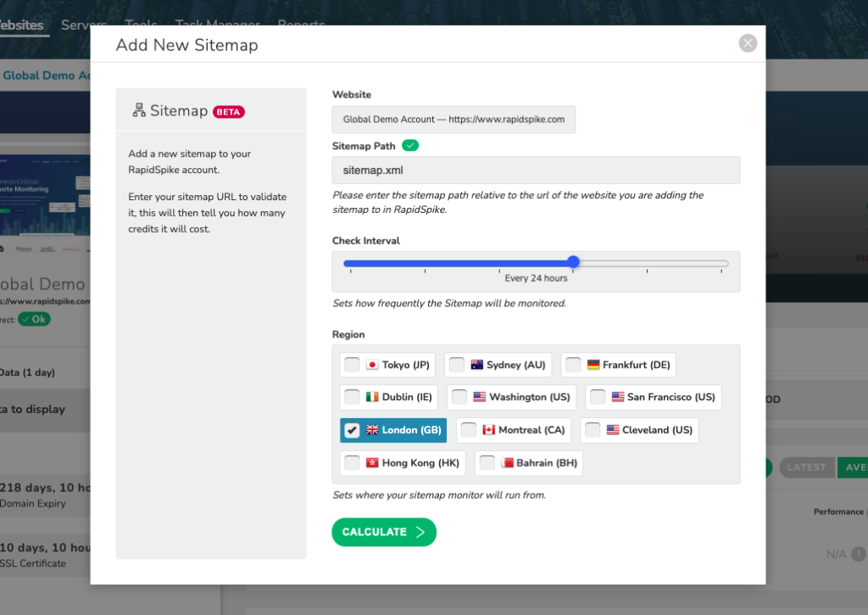The width and height of the screenshot is (868, 615).
Task: Click the German flag next to Frankfurt
Action: 593,365
